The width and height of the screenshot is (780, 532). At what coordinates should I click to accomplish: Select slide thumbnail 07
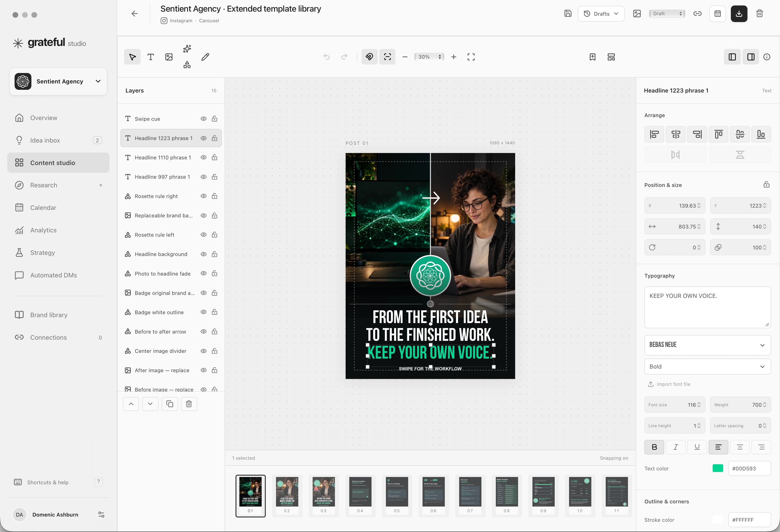pyautogui.click(x=470, y=495)
